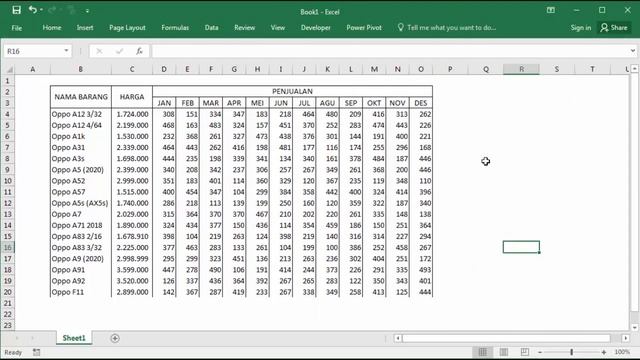The width and height of the screenshot is (640, 360).
Task: Switch to Normal view icon
Action: 482,352
